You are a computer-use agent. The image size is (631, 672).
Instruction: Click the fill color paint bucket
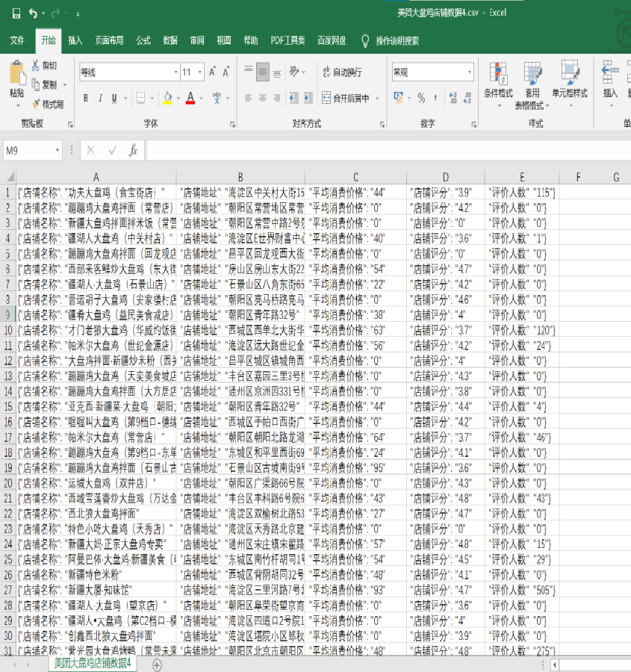coord(167,98)
